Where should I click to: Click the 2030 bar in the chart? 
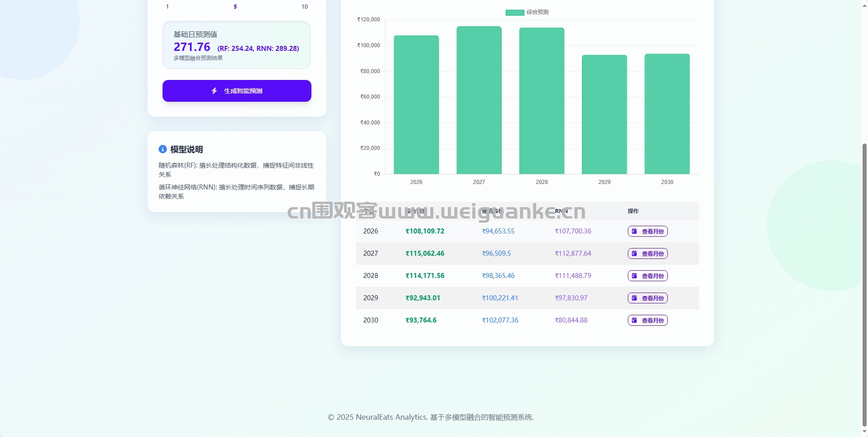[667, 114]
